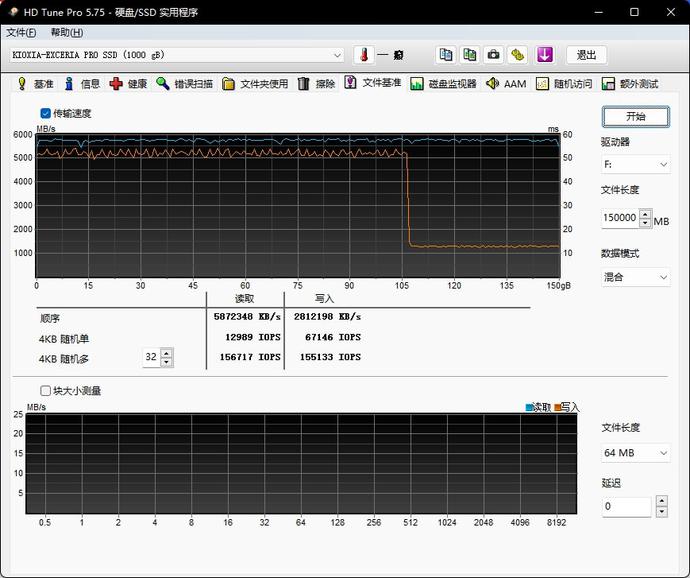
Task: Click the 写入 column header in results table
Action: pyautogui.click(x=324, y=299)
